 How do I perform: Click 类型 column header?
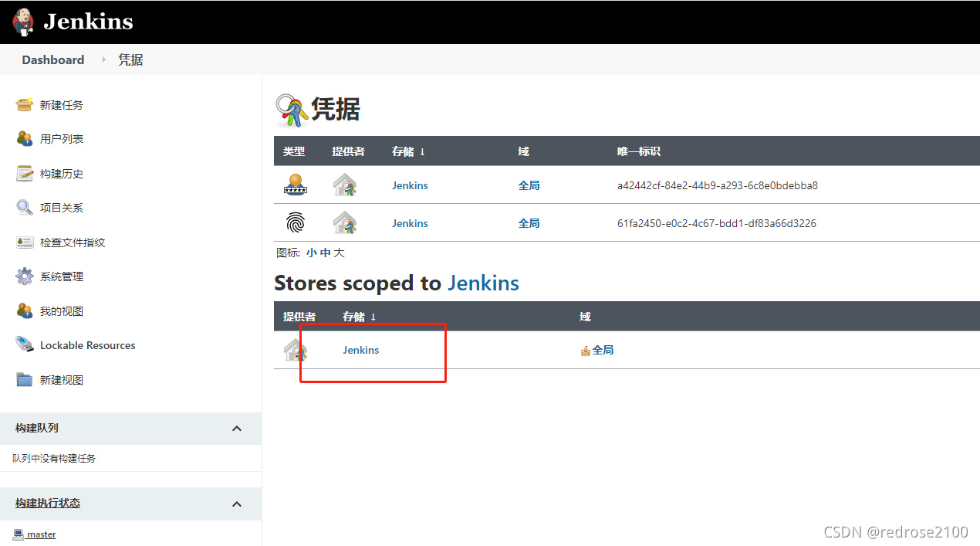(294, 151)
